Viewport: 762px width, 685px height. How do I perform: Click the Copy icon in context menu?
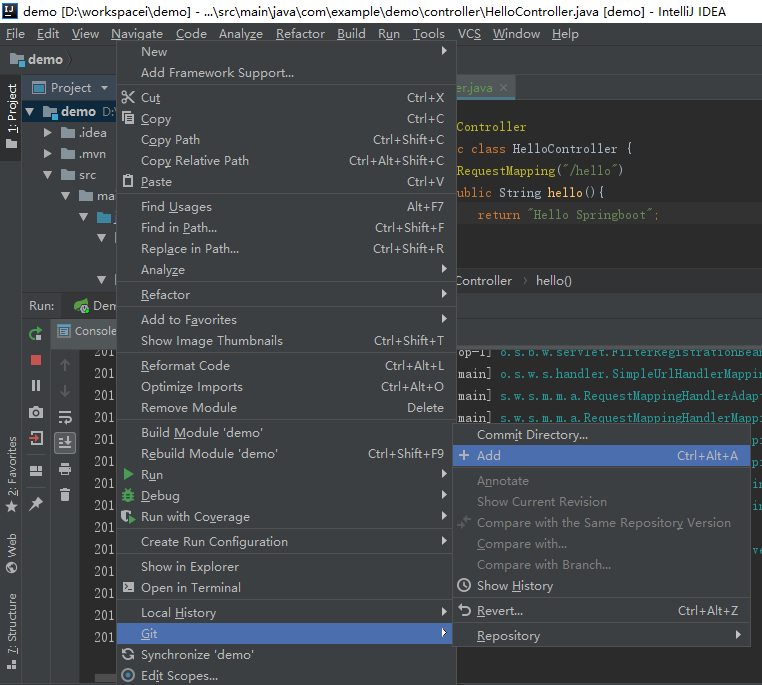[128, 118]
